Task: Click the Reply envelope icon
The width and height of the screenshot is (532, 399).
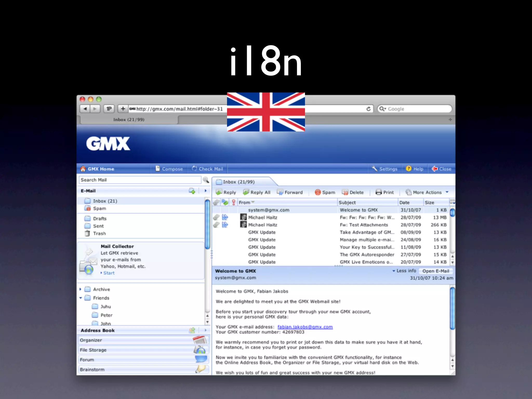Action: tap(219, 192)
